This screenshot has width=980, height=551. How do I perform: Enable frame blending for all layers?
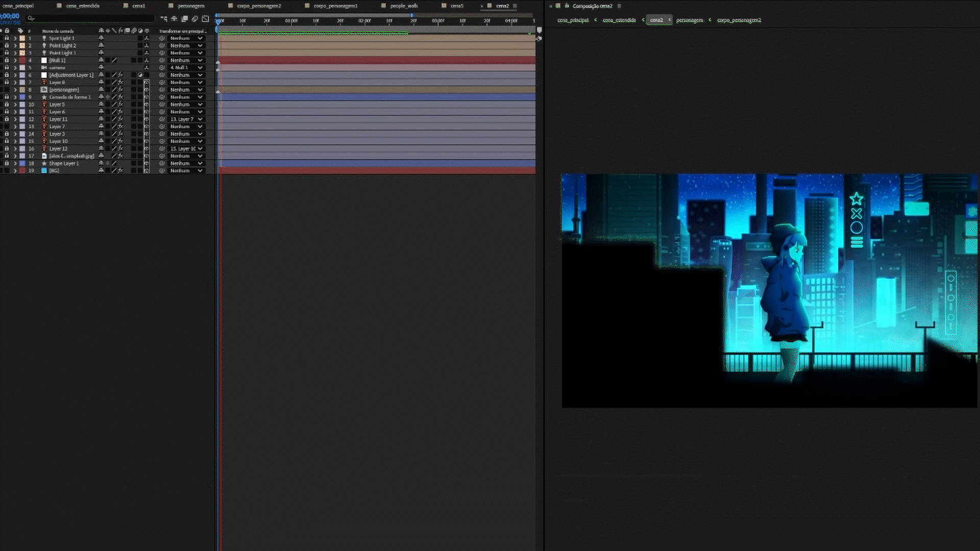(x=184, y=19)
